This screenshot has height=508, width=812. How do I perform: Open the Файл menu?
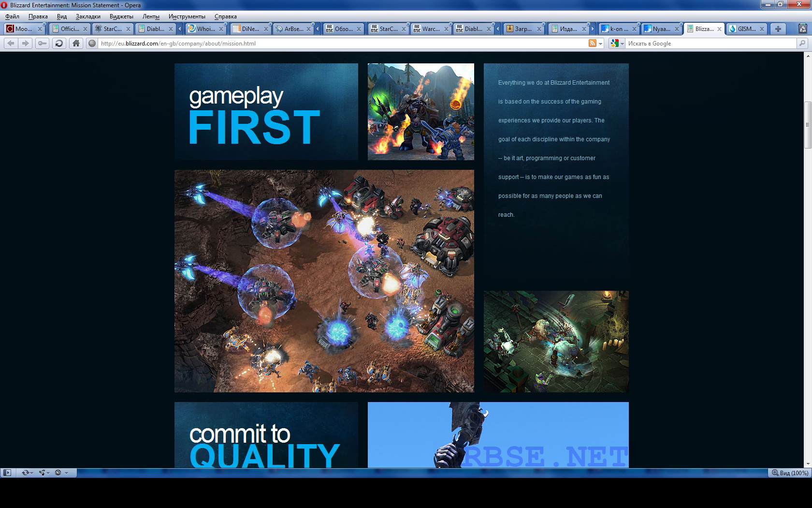pyautogui.click(x=13, y=16)
